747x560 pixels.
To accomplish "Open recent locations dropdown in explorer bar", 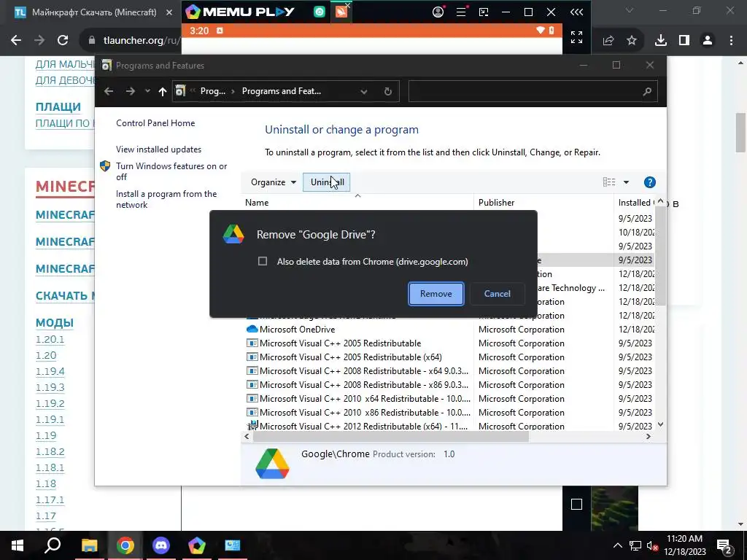I will tap(147, 91).
